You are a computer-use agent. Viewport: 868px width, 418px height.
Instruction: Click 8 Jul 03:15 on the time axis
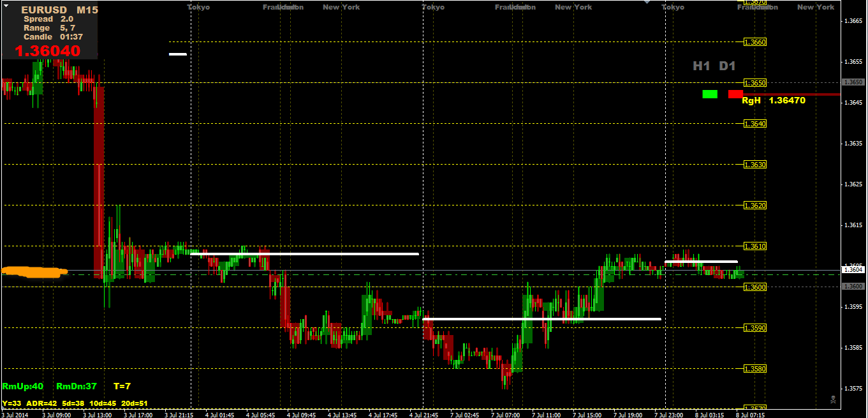coord(709,414)
